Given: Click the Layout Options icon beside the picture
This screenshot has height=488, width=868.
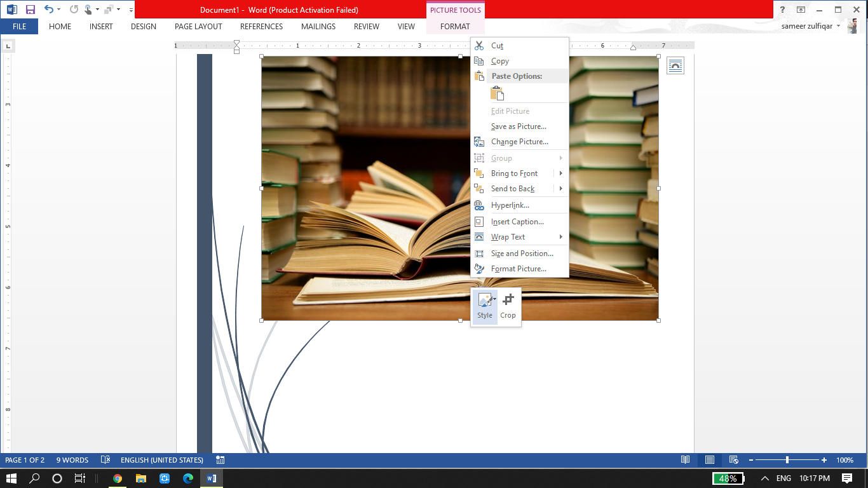Looking at the screenshot, I should click(675, 65).
